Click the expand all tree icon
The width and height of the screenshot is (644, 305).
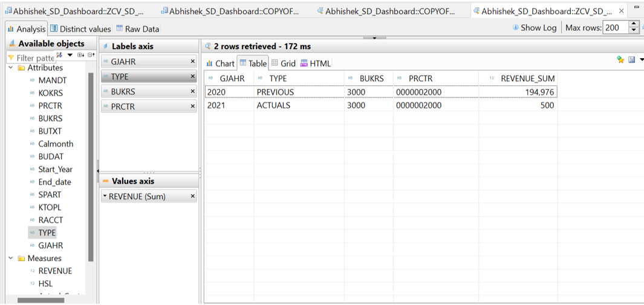80,55
